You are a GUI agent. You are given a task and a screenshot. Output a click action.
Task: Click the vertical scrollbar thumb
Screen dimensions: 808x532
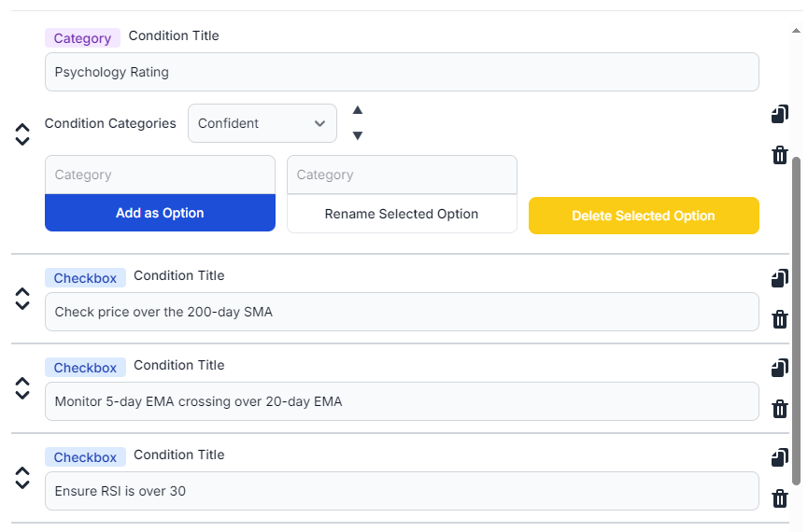click(x=796, y=317)
